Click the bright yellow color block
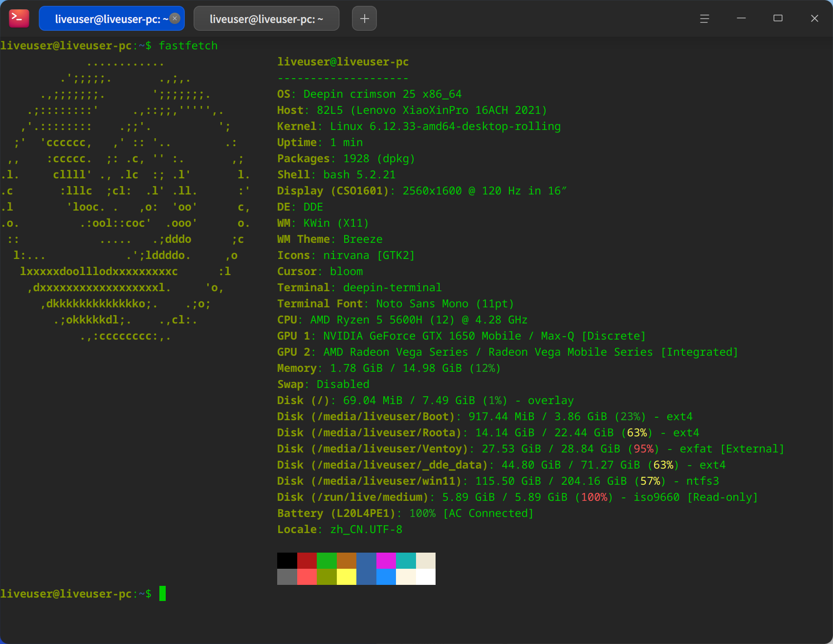 [347, 577]
